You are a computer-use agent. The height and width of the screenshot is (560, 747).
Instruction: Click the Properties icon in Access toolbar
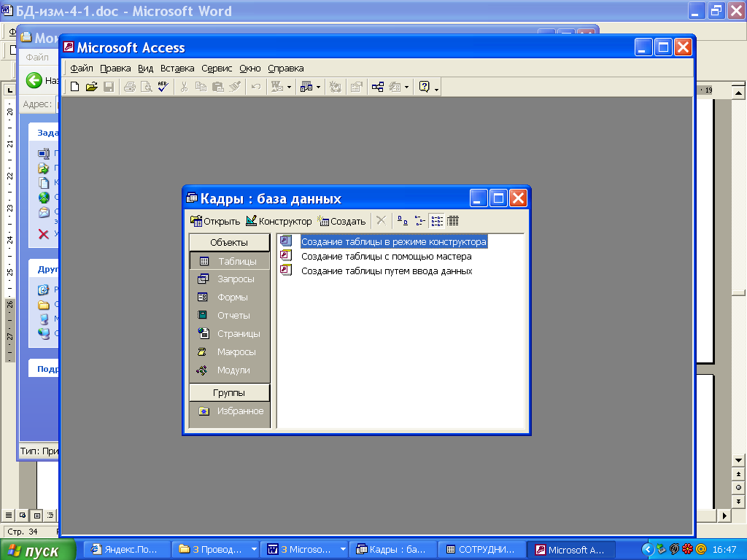356,87
